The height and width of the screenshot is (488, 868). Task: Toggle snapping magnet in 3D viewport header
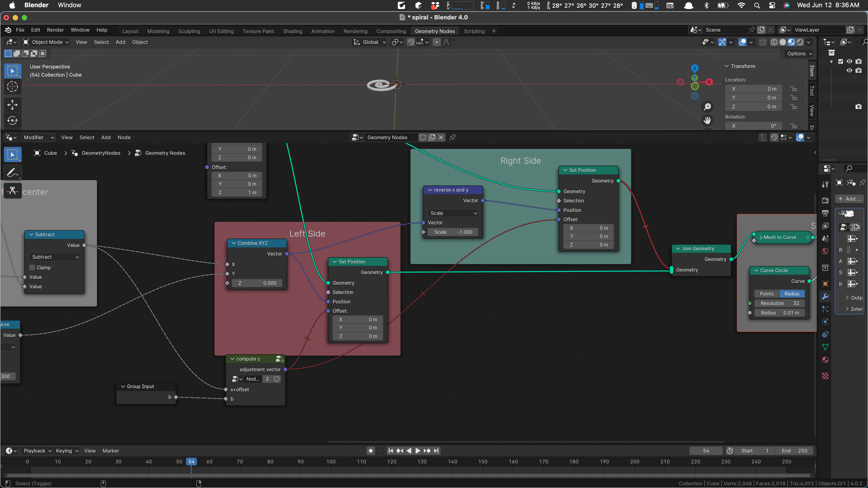411,42
